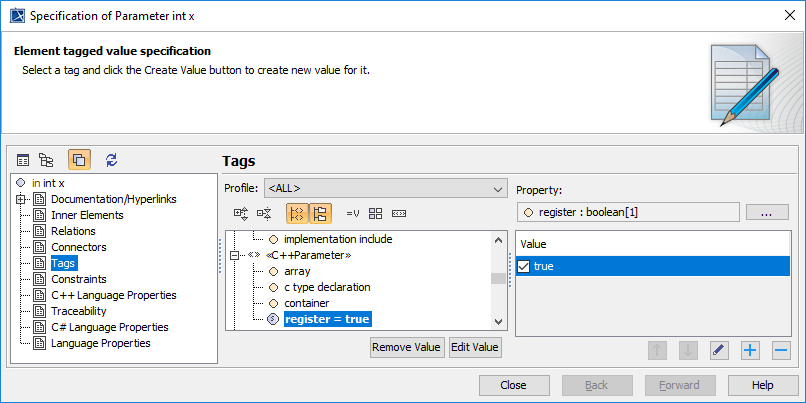Image resolution: width=806 pixels, height=403 pixels.
Task: Uncheck the true value checkbox
Action: pos(524,267)
